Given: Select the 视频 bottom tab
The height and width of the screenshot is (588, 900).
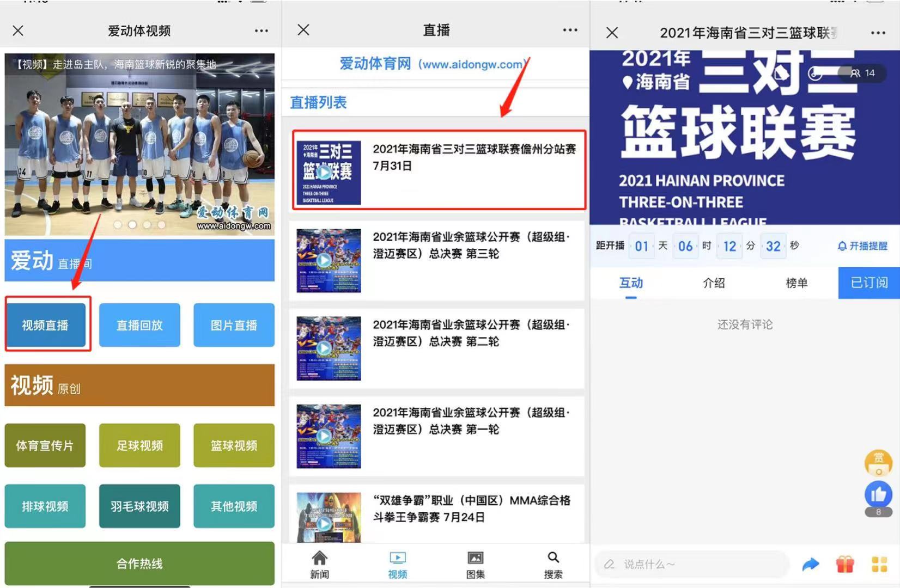Looking at the screenshot, I should 398,564.
